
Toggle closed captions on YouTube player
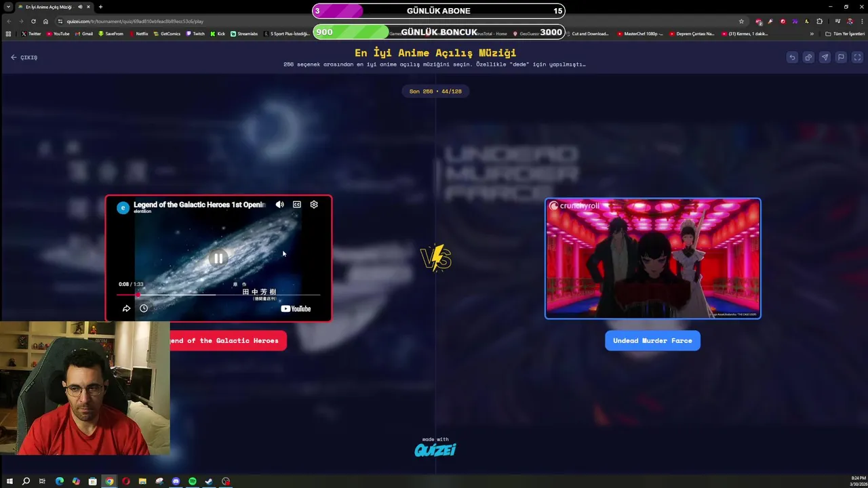pyautogui.click(x=297, y=205)
